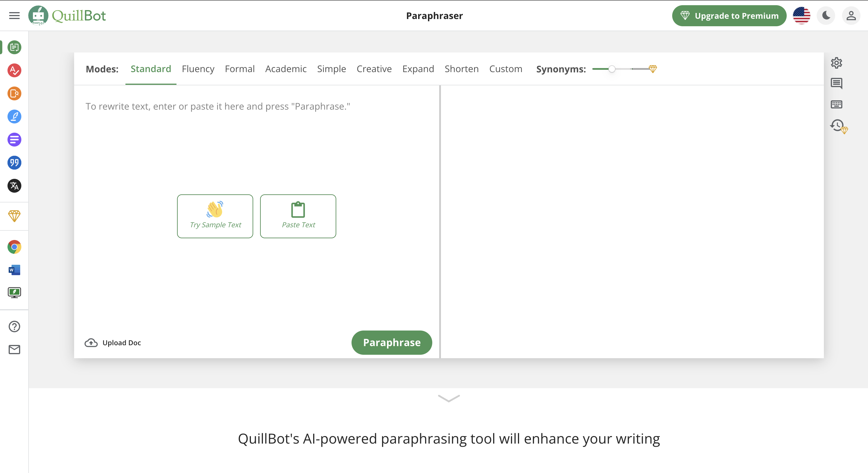Image resolution: width=868 pixels, height=473 pixels.
Task: Show the keyboard hotkeys icon
Action: click(836, 104)
